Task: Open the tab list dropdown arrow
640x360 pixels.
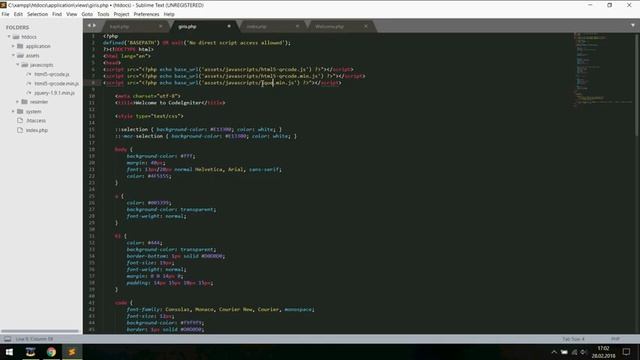Action: tap(633, 25)
